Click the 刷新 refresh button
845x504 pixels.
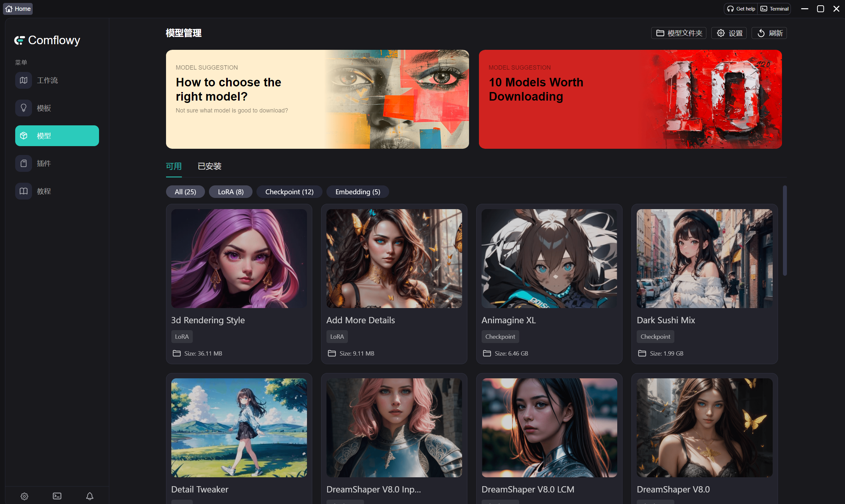click(769, 33)
